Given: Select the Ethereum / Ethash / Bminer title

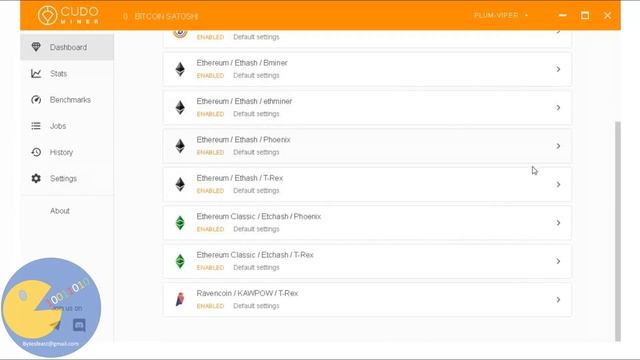Looking at the screenshot, I should pos(242,63).
